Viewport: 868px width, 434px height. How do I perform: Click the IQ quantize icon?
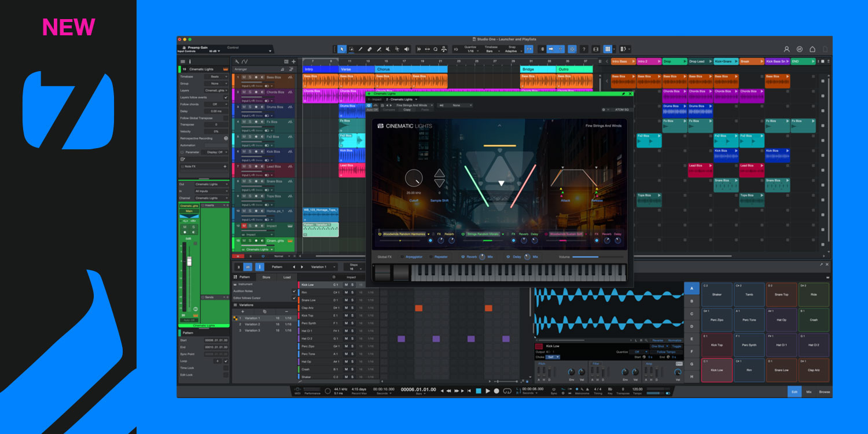click(x=456, y=49)
